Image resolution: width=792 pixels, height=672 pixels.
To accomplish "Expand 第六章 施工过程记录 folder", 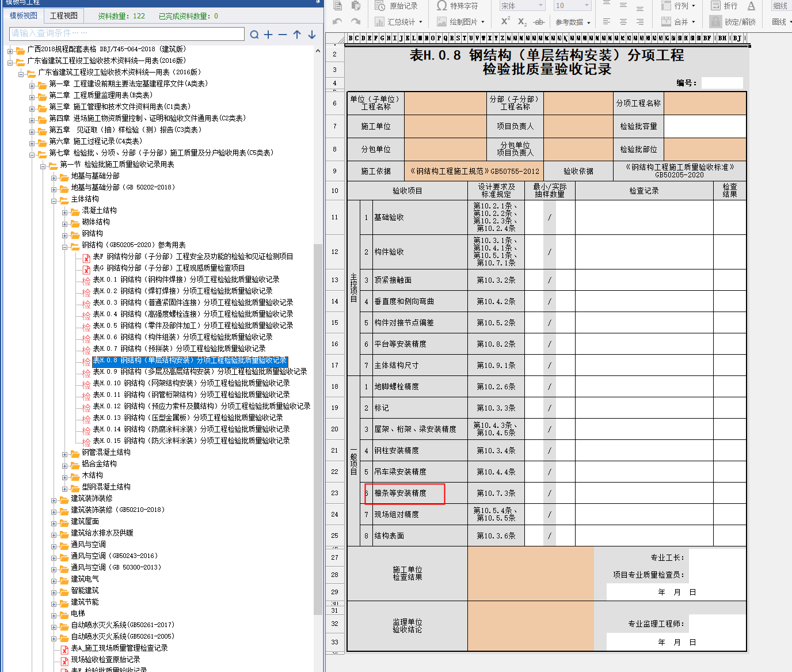I will coord(32,143).
